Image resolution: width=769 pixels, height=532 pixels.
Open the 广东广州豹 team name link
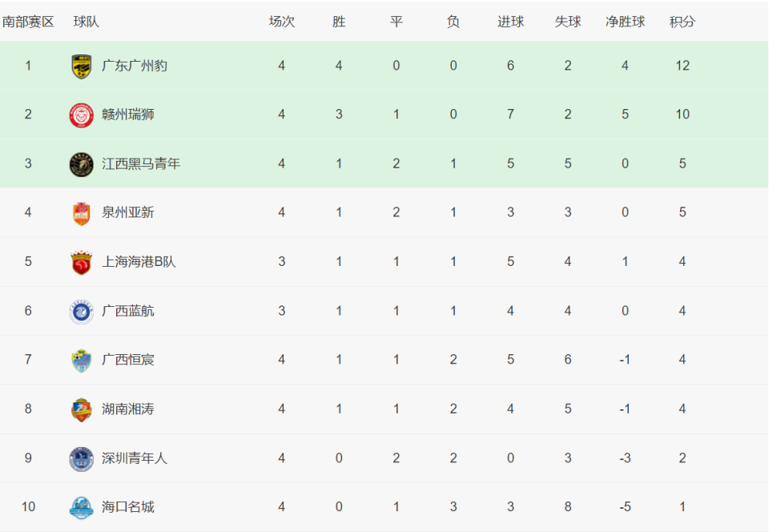coord(134,66)
